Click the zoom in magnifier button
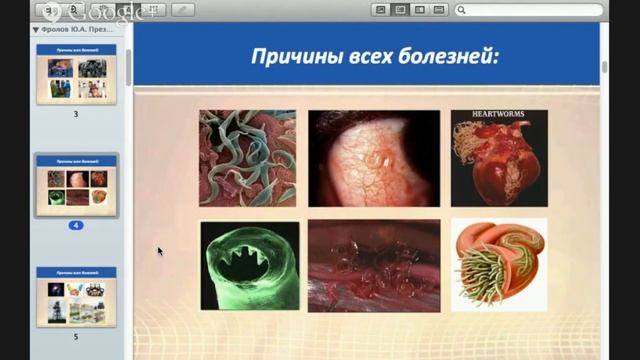The width and height of the screenshot is (640, 360). 74,10
